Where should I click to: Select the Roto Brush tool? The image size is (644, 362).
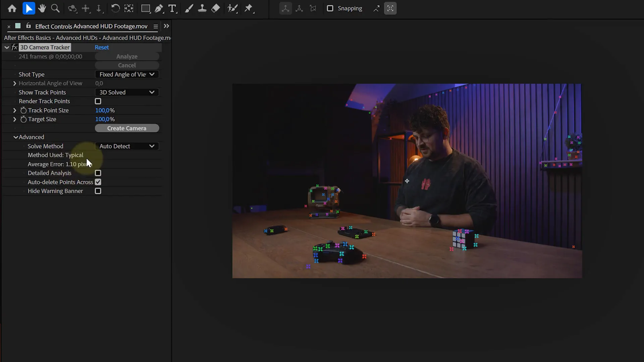232,8
